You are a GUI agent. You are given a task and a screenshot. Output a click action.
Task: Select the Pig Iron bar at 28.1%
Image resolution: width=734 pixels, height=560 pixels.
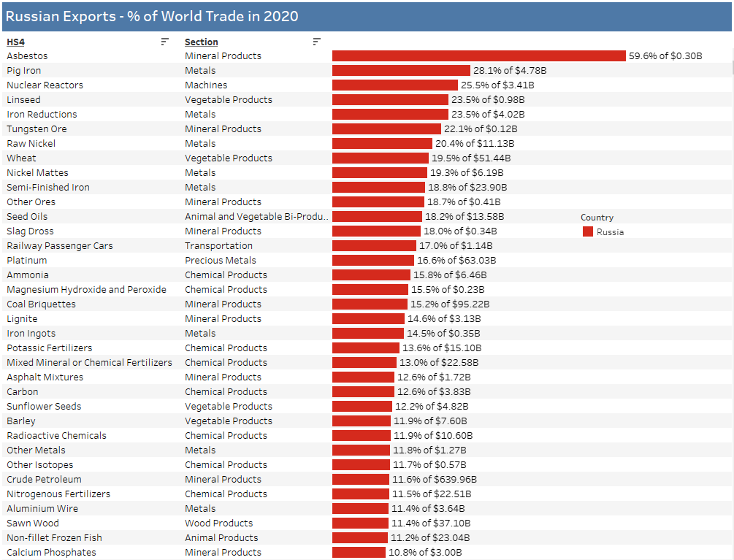401,71
